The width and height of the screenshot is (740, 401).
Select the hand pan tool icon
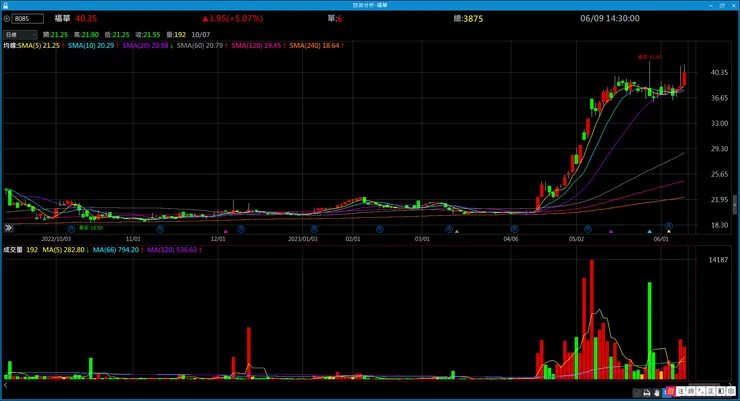click(x=656, y=393)
